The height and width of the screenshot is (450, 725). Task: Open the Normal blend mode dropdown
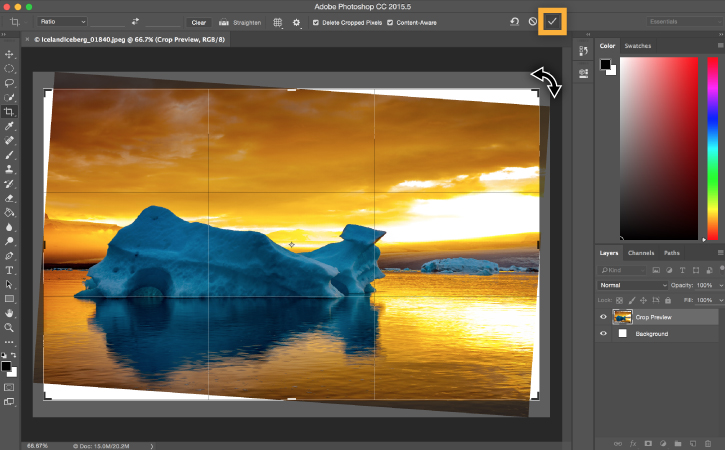point(633,285)
